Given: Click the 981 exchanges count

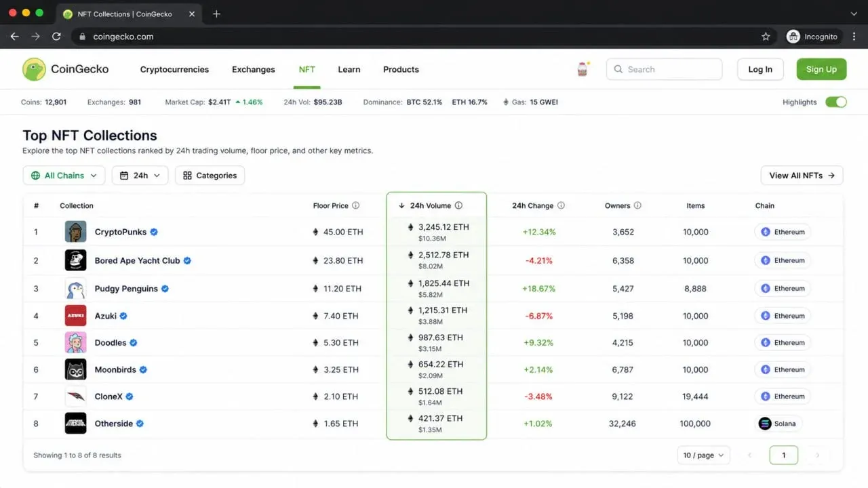Looking at the screenshot, I should pyautogui.click(x=135, y=102).
